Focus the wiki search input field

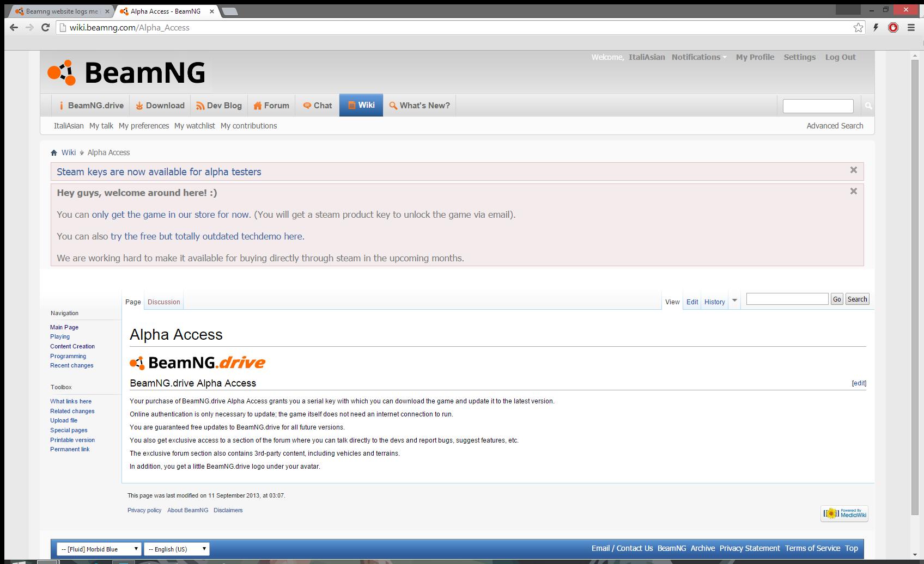click(787, 299)
